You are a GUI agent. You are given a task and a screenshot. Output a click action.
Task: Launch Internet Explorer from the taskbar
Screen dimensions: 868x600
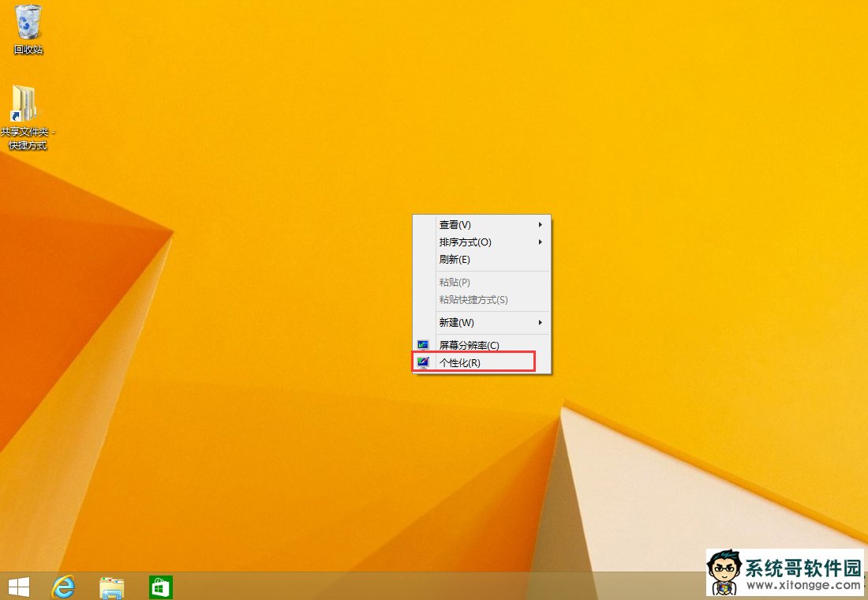click(63, 587)
